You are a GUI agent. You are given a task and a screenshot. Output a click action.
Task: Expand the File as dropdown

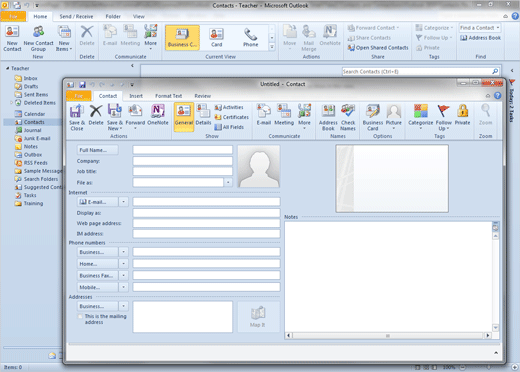click(x=228, y=182)
